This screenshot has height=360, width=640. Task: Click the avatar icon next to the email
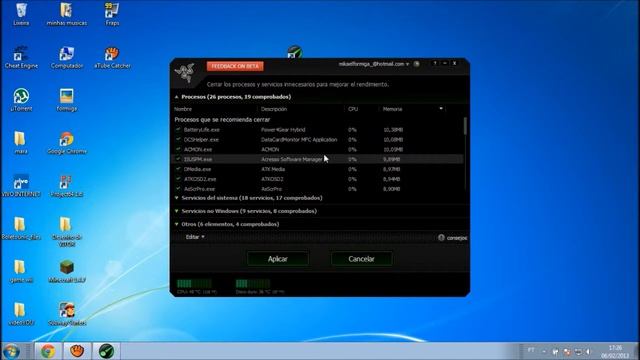(x=416, y=64)
